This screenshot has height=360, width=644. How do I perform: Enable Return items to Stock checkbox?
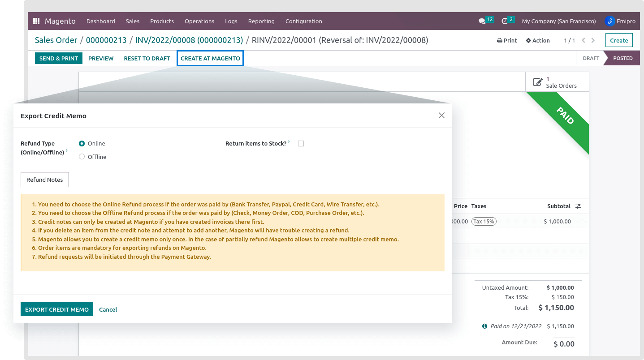pyautogui.click(x=301, y=144)
